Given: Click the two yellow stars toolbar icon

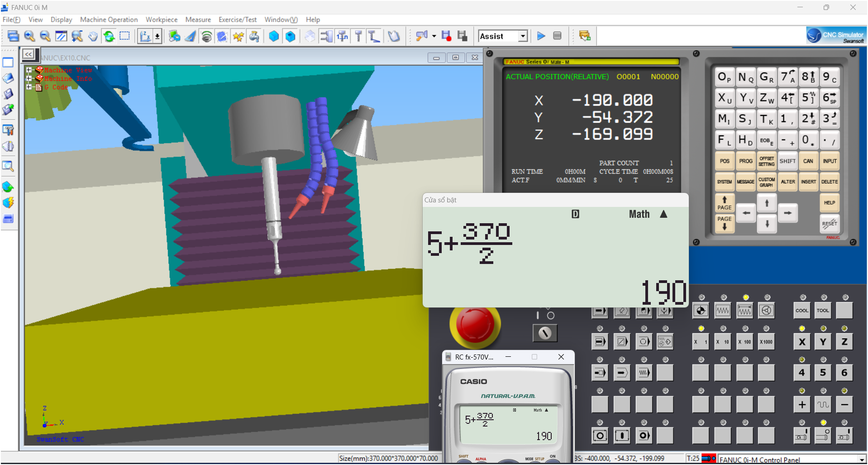Looking at the screenshot, I should pyautogui.click(x=238, y=36).
